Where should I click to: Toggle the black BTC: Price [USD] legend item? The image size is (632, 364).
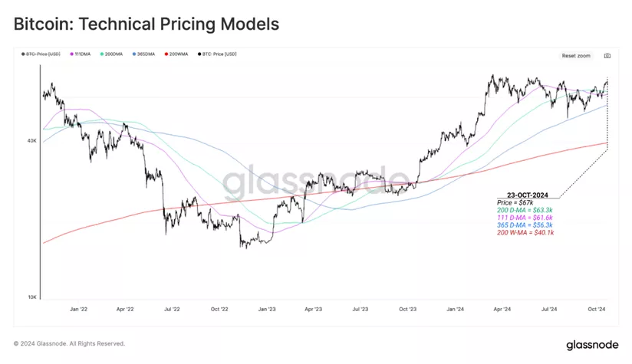(217, 54)
